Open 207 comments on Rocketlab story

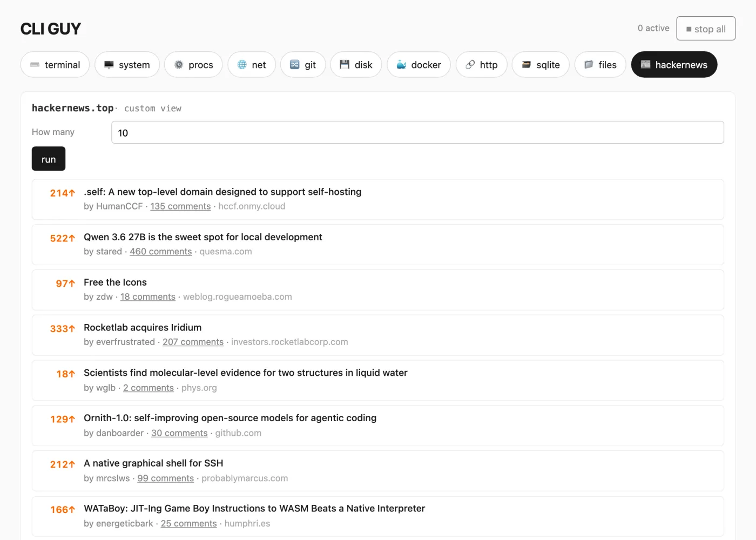click(193, 342)
